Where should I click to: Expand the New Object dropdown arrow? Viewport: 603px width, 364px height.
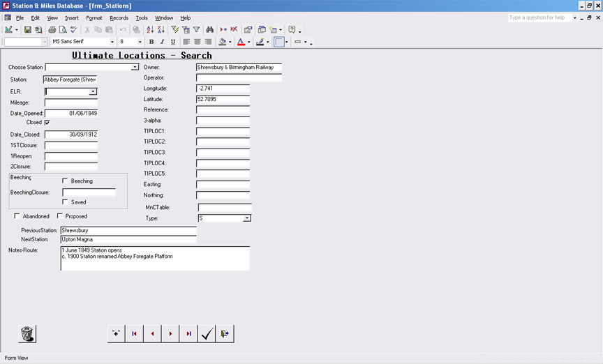tap(281, 29)
